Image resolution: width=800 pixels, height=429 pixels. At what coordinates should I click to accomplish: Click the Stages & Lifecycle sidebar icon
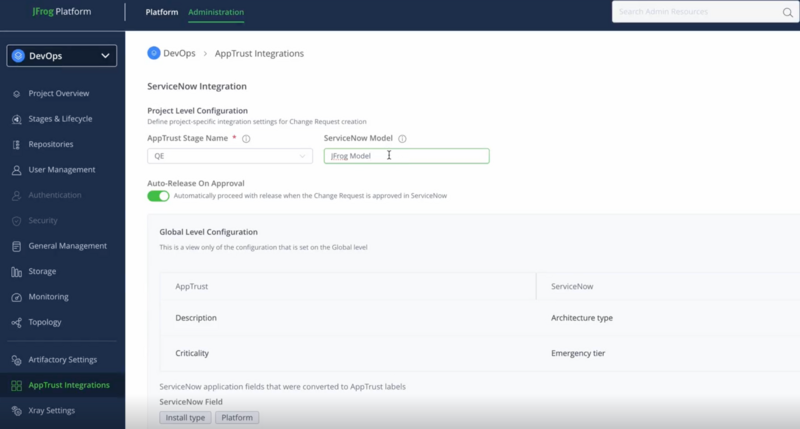point(16,119)
